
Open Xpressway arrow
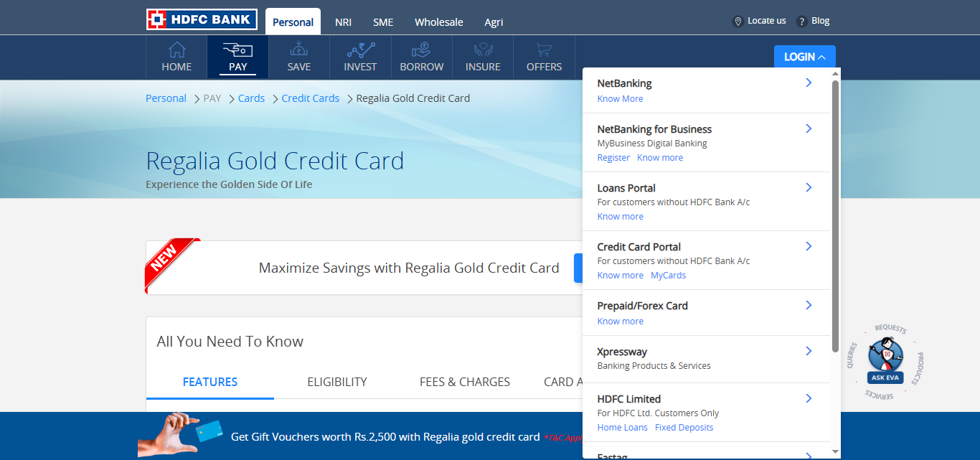coord(809,351)
